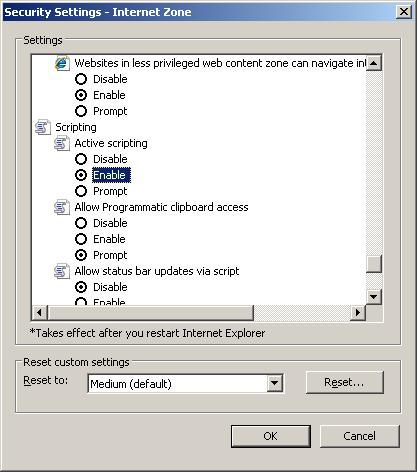Click the Active scripting script icon
The height and width of the screenshot is (472, 417).
point(62,143)
